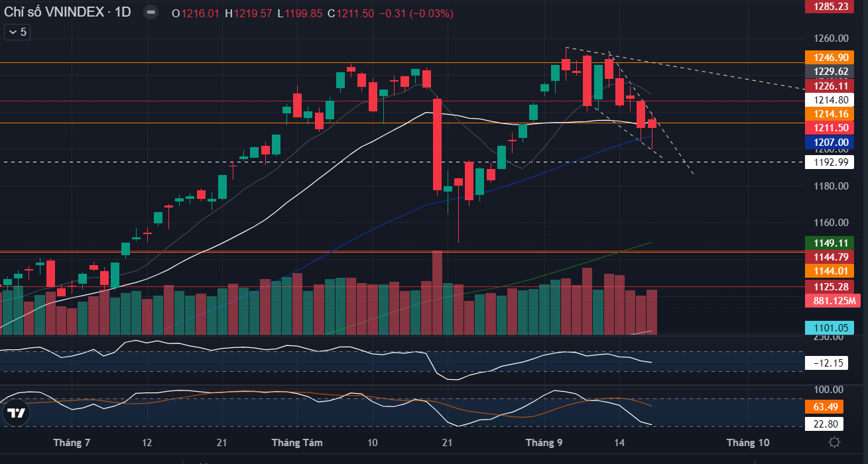This screenshot has width=868, height=464.
Task: Expand the indicator legend showing 5
Action: (17, 32)
